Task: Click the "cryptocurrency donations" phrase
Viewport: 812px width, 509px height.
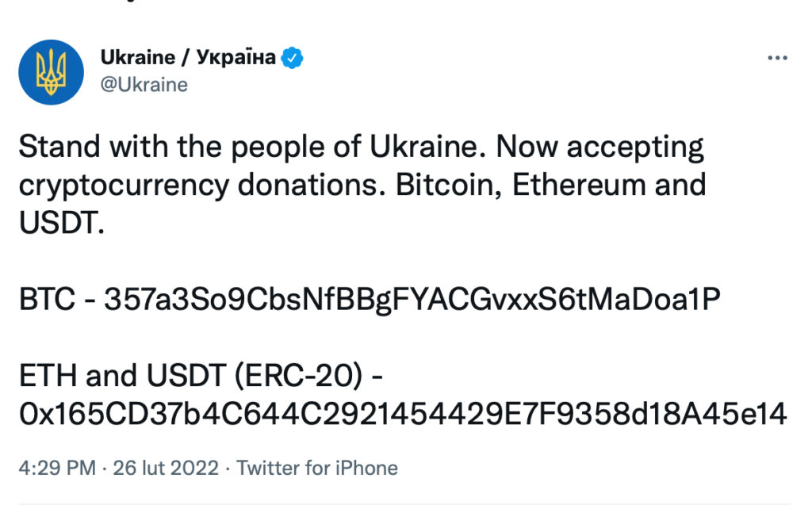Action: [202, 186]
